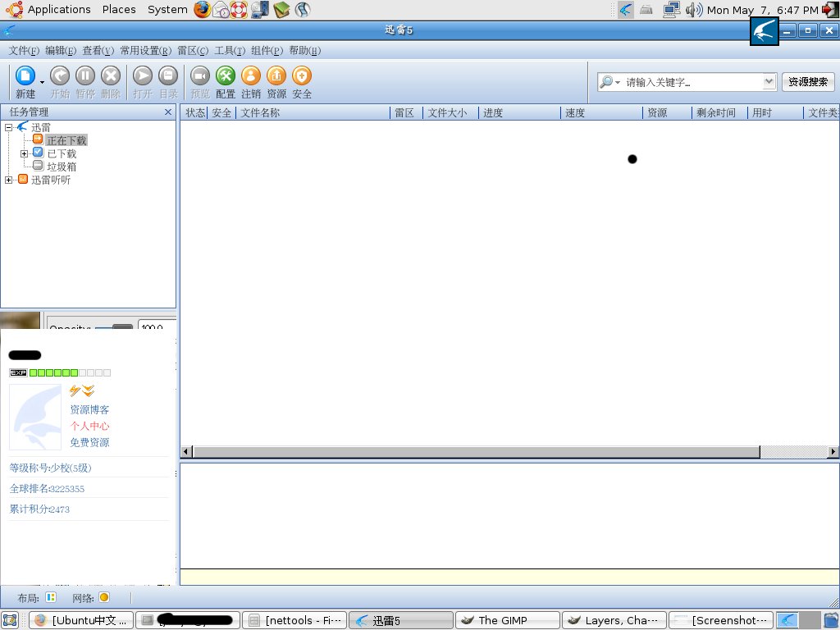Select 迅雷听听 in the task tree

51,180
